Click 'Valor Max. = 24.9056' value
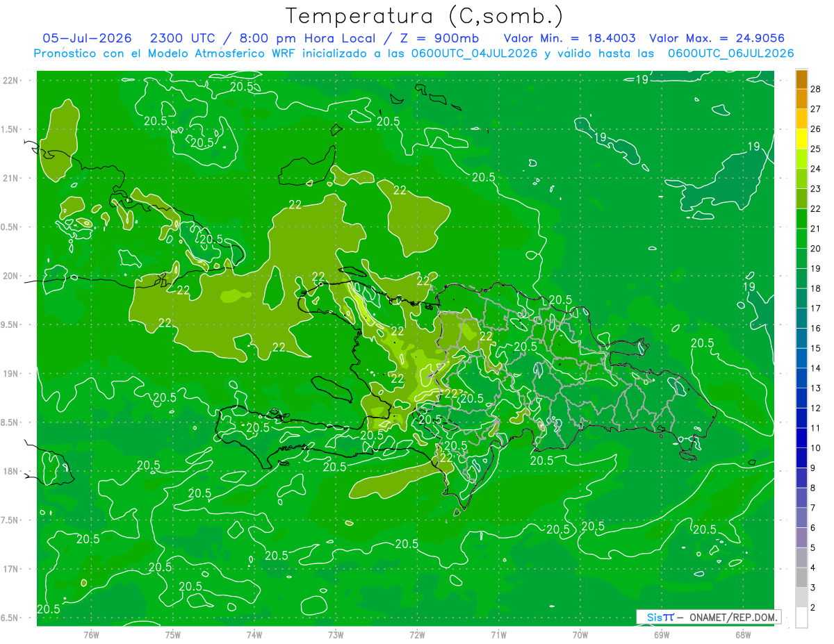The image size is (834, 644). coord(717,38)
